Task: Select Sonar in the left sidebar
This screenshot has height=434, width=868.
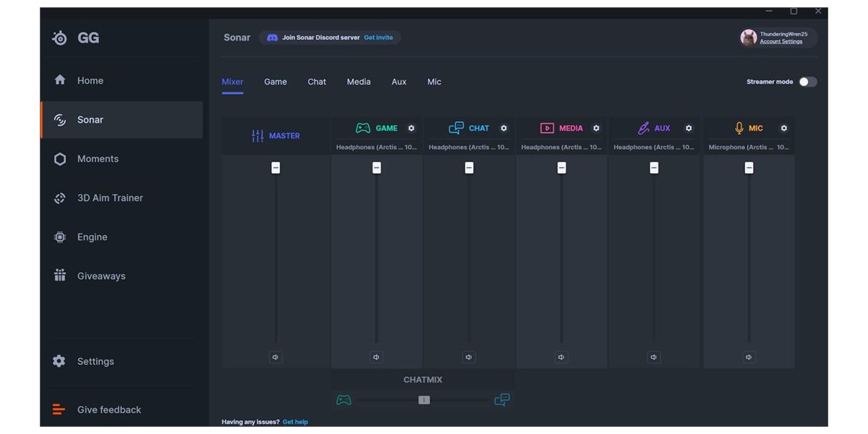Action: pos(122,119)
